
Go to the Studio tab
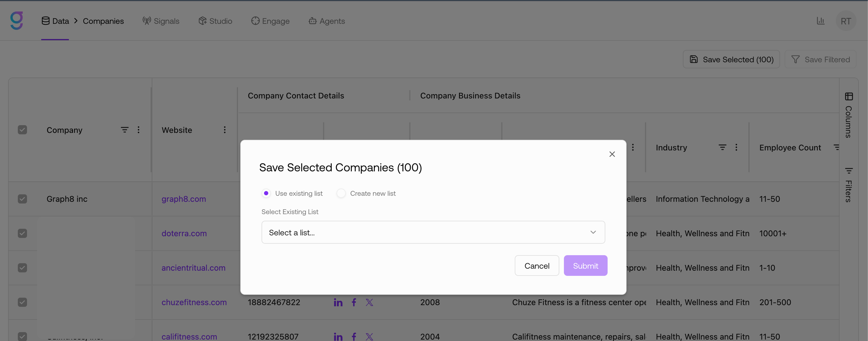tap(215, 21)
